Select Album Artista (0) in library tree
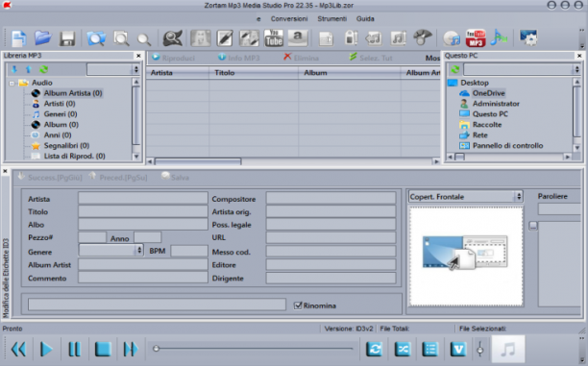 [73, 93]
